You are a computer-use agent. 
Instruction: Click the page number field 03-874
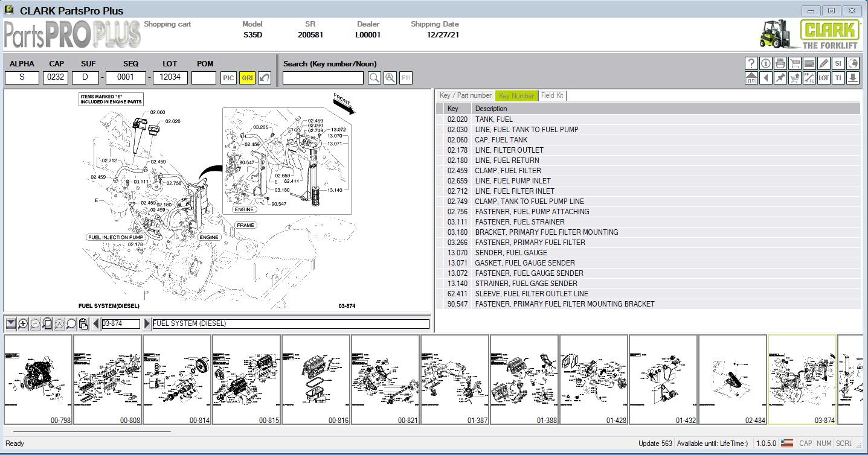pos(121,324)
